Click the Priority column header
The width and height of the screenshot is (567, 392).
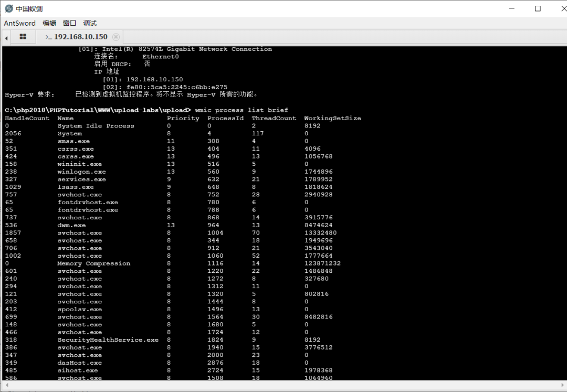183,118
